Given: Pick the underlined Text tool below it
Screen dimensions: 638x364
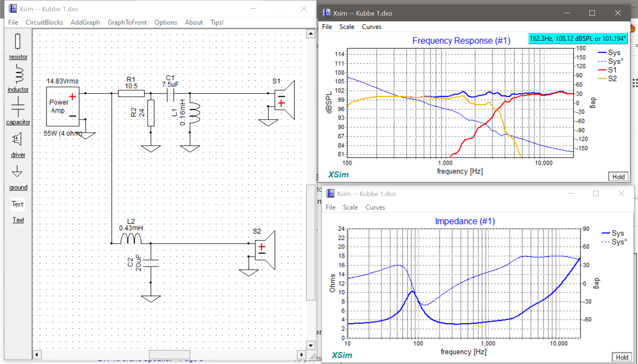Looking at the screenshot, I should click(18, 220).
